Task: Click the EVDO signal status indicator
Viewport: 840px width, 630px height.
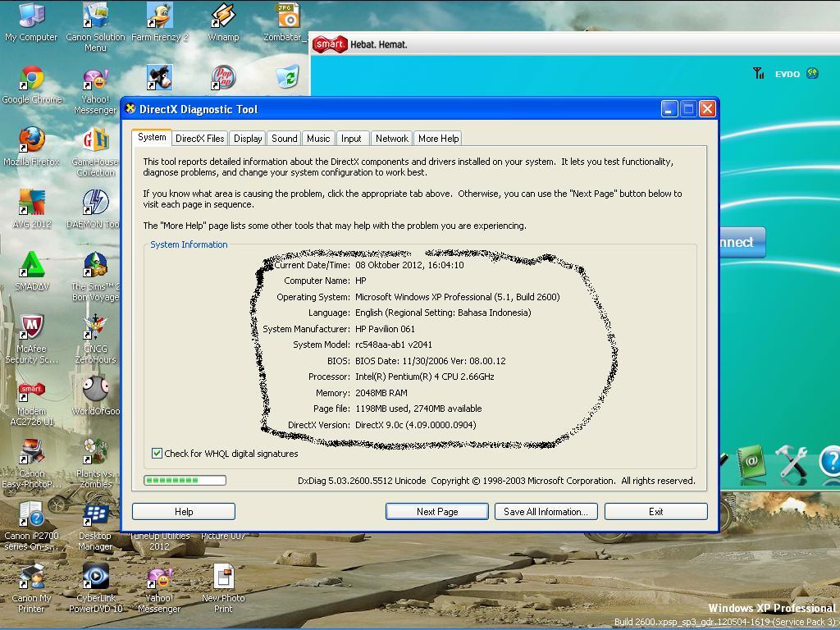Action: coord(786,74)
